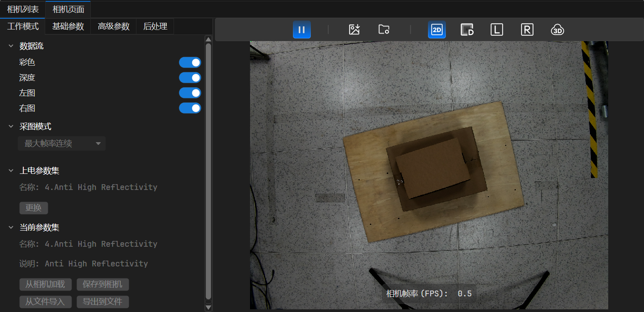644x312 pixels.
Task: Click the 更换 button
Action: [34, 208]
